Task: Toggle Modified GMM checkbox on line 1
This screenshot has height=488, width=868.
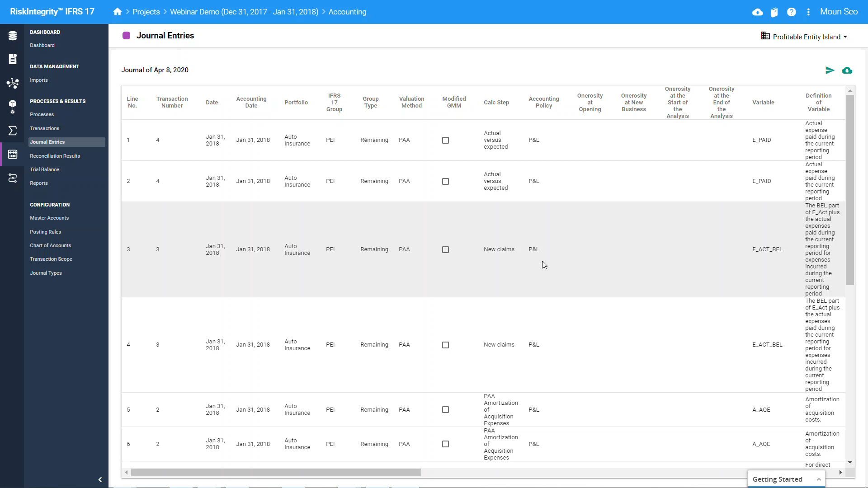Action: click(x=445, y=141)
